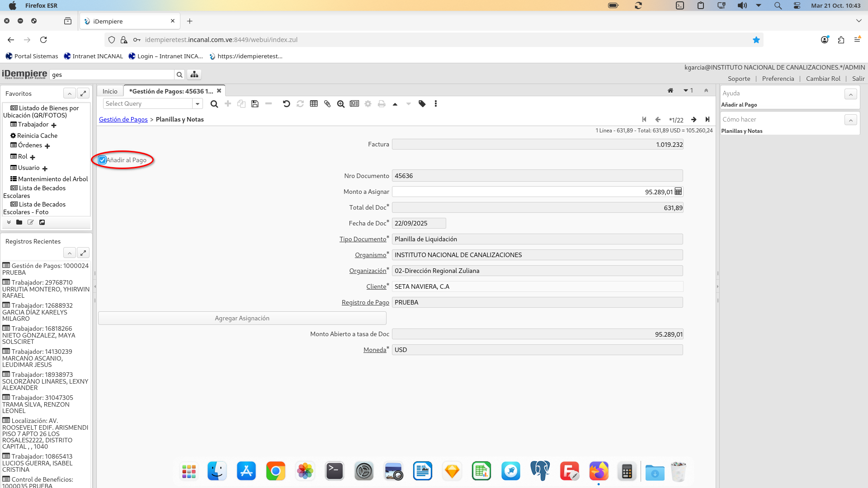Open the Gestión de Pagos breadcrumb link
The image size is (868, 488).
(123, 119)
